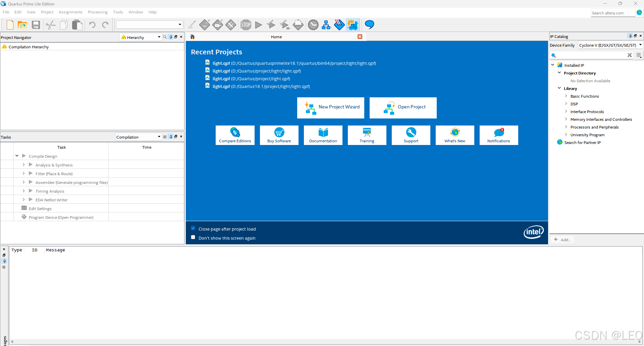Image resolution: width=644 pixels, height=346 pixels.
Task: Click the Open file folder icon
Action: [x=22, y=25]
